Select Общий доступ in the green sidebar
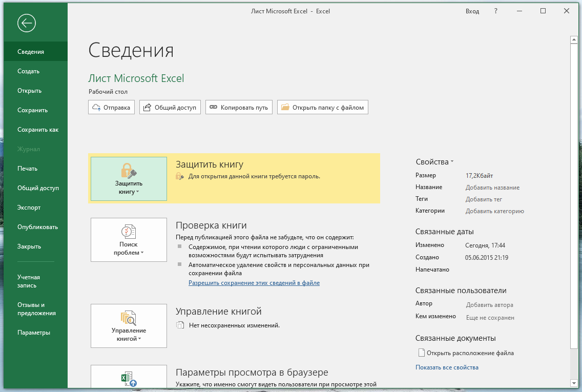Viewport: 582px width, 392px height. pyautogui.click(x=36, y=188)
